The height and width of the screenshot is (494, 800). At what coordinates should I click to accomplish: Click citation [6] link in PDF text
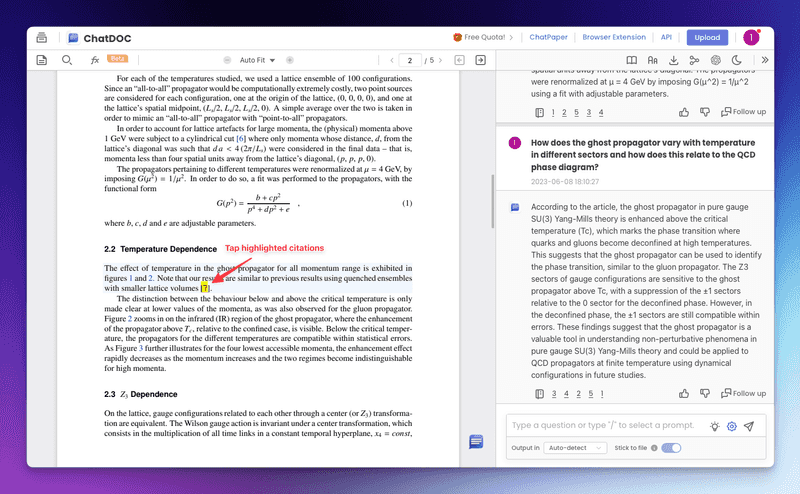pos(241,138)
